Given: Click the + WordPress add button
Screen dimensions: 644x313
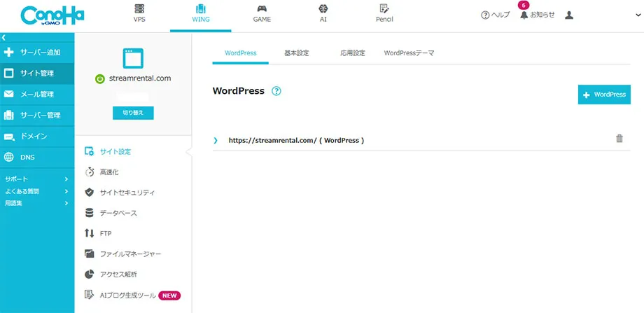Looking at the screenshot, I should (x=603, y=95).
